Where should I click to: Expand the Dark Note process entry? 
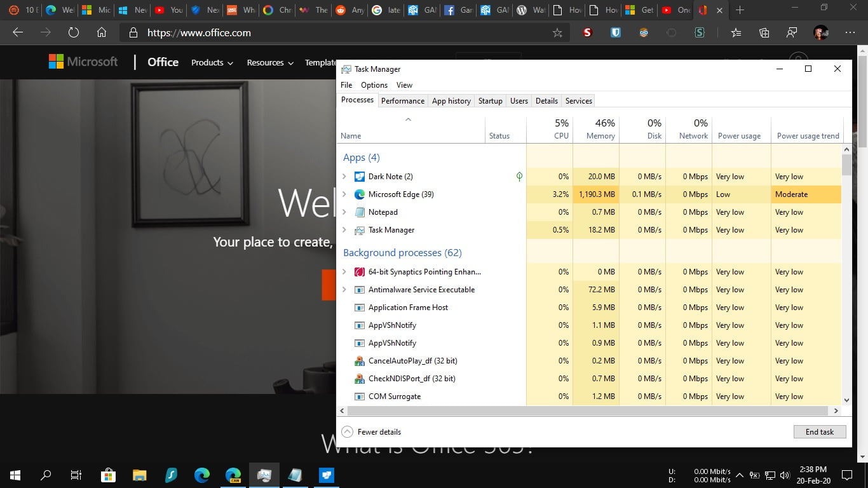tap(344, 176)
